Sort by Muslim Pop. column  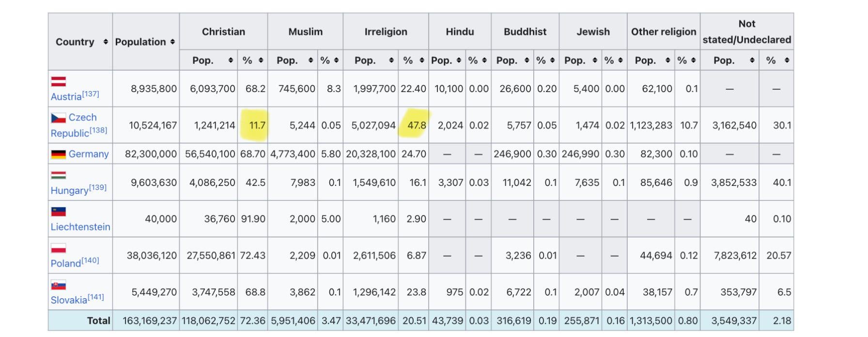tap(310, 61)
